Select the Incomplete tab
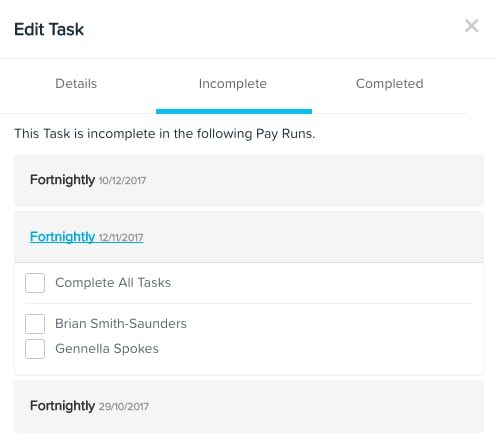Screen dimensions: 496x442 click(233, 83)
